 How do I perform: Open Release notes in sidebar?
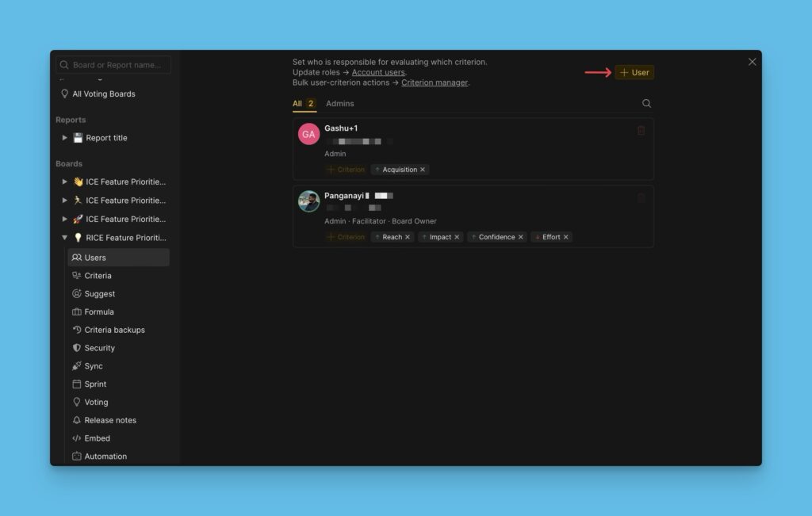pos(109,420)
